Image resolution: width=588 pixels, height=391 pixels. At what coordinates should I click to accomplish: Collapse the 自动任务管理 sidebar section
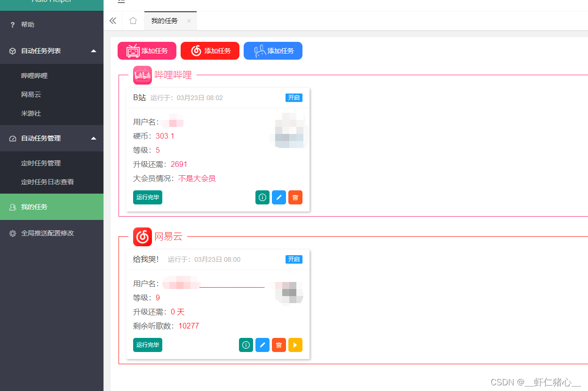pos(52,138)
